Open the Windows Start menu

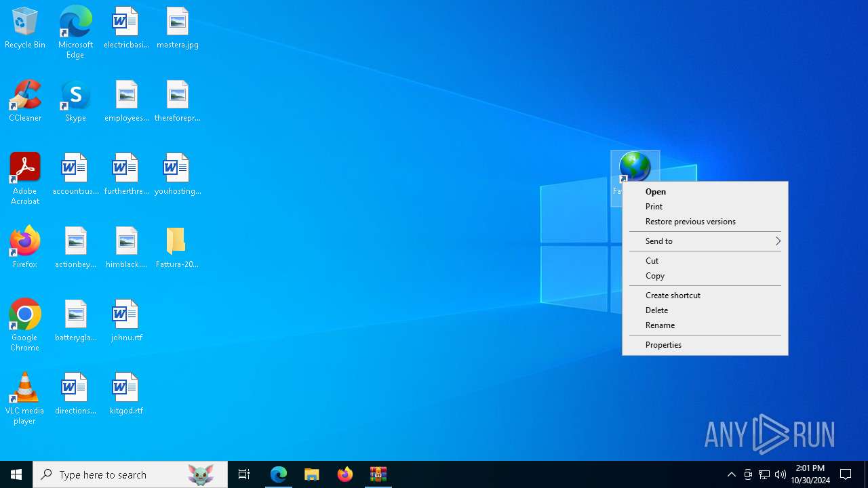coord(16,474)
